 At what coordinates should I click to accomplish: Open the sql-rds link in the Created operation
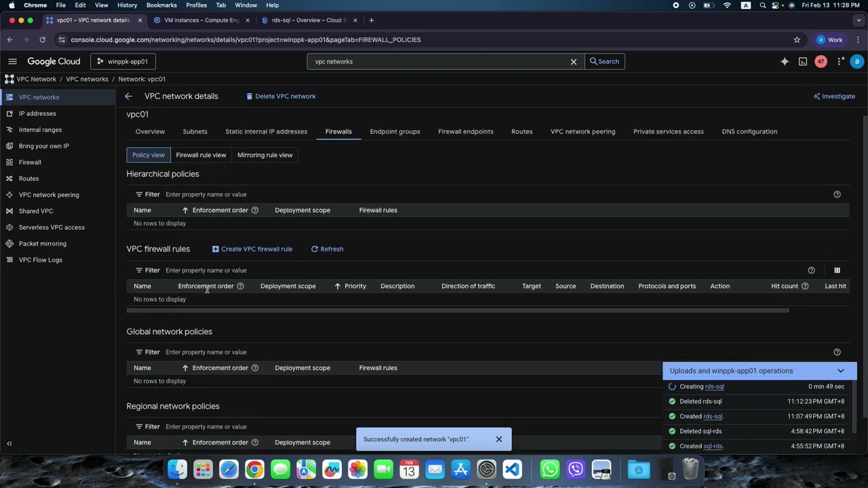pyautogui.click(x=713, y=447)
